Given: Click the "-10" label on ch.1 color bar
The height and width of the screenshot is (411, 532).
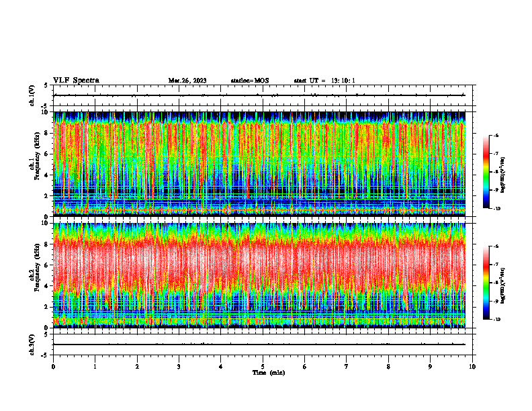Looking at the screenshot, I should click(497, 209).
